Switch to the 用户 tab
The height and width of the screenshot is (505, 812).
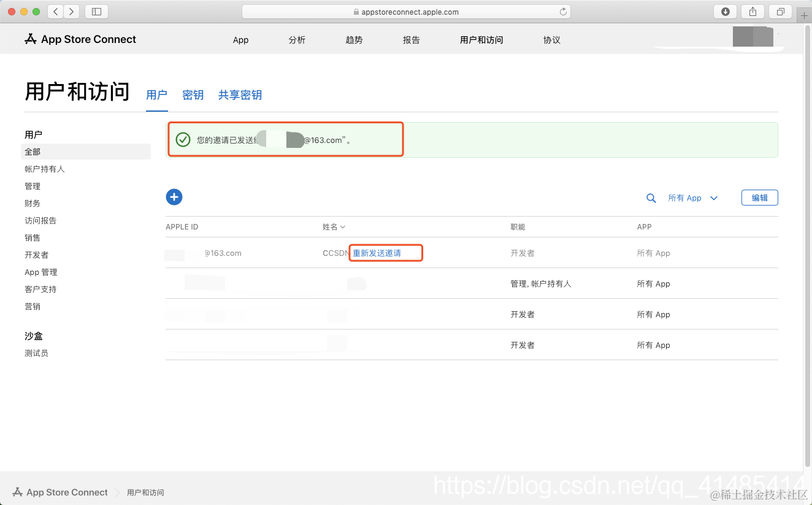point(157,95)
